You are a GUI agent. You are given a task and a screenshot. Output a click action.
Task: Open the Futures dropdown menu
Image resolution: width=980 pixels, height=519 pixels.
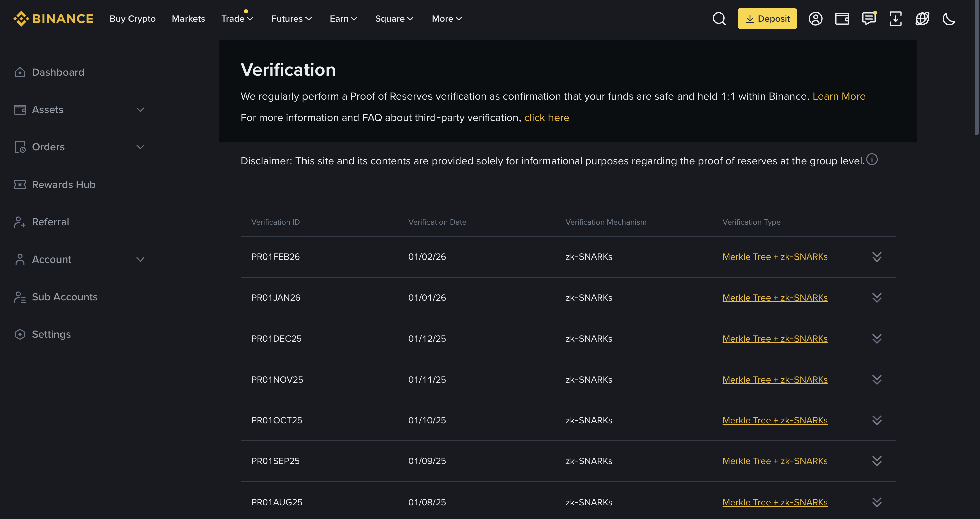pos(291,19)
